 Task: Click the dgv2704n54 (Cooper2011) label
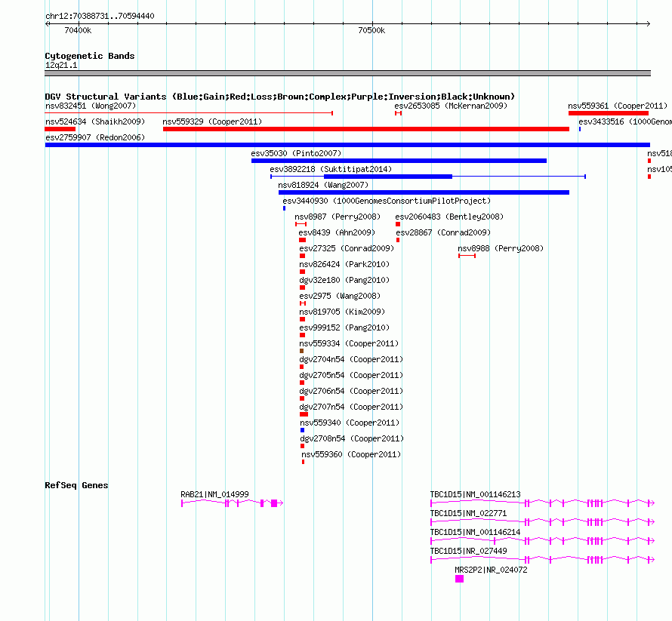click(351, 359)
